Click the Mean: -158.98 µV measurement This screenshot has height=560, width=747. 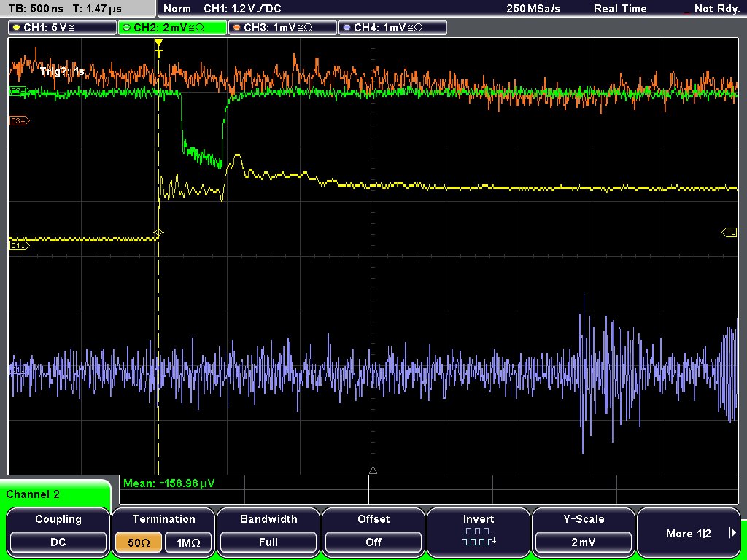point(169,483)
